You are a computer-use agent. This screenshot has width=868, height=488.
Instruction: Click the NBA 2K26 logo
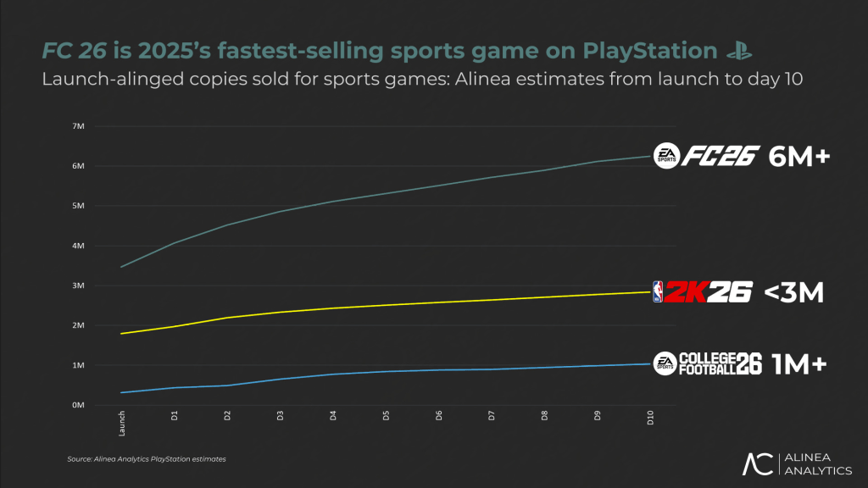coord(703,292)
